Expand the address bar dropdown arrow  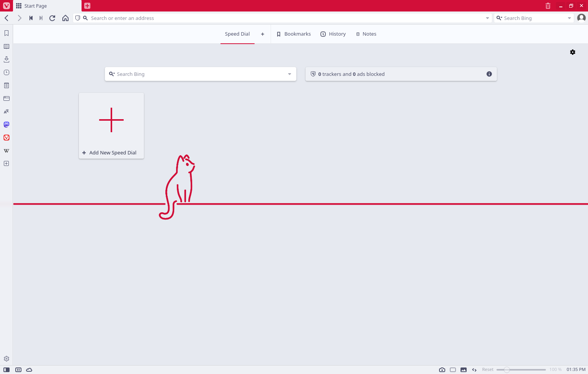pos(487,18)
